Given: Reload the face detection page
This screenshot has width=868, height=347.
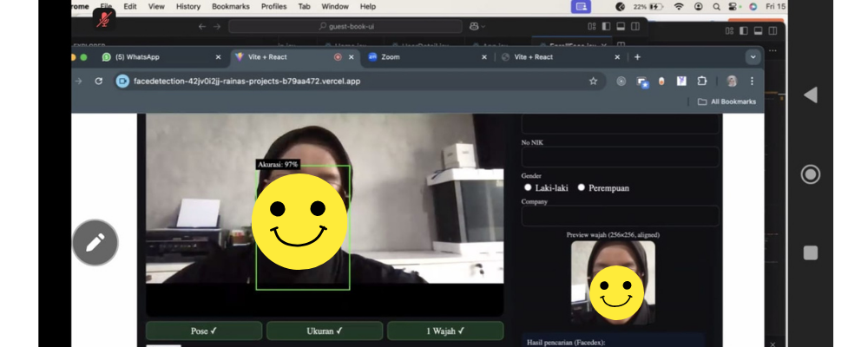Looking at the screenshot, I should (x=99, y=81).
